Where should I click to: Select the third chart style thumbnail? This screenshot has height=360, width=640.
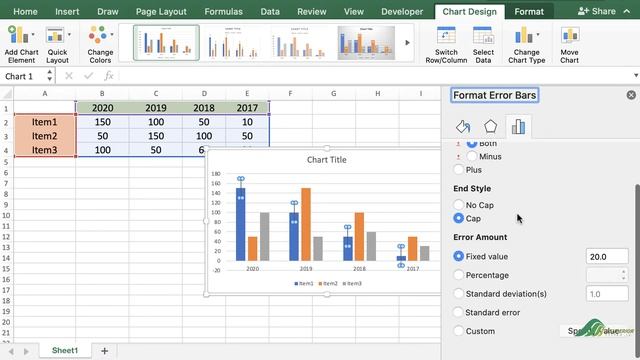click(x=299, y=42)
